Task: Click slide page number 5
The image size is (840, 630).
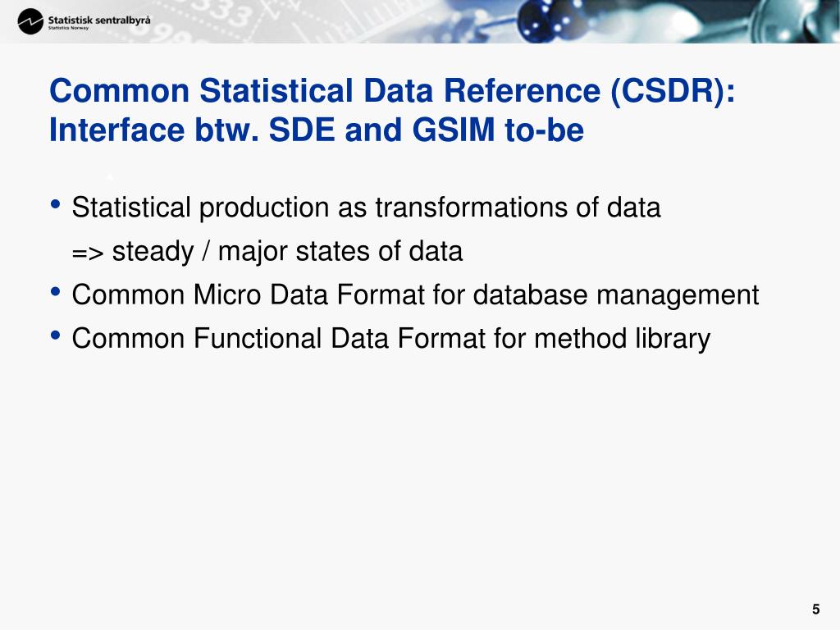Action: 816,609
